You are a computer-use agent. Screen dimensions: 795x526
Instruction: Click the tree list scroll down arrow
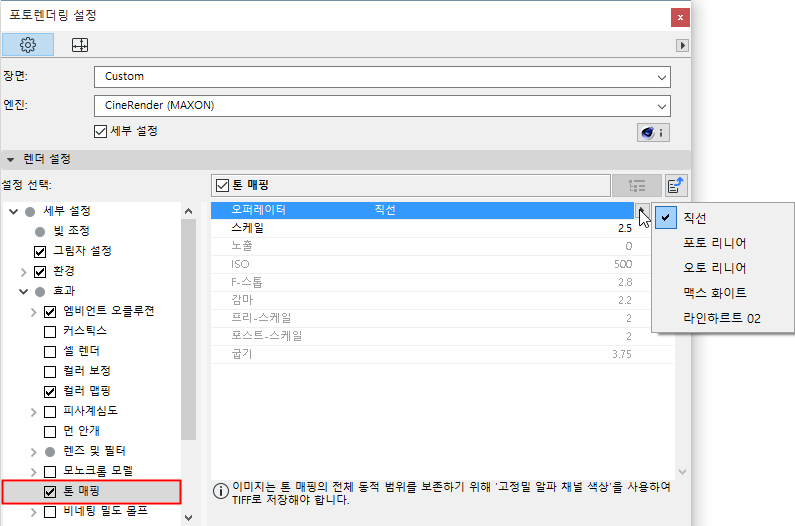189,518
